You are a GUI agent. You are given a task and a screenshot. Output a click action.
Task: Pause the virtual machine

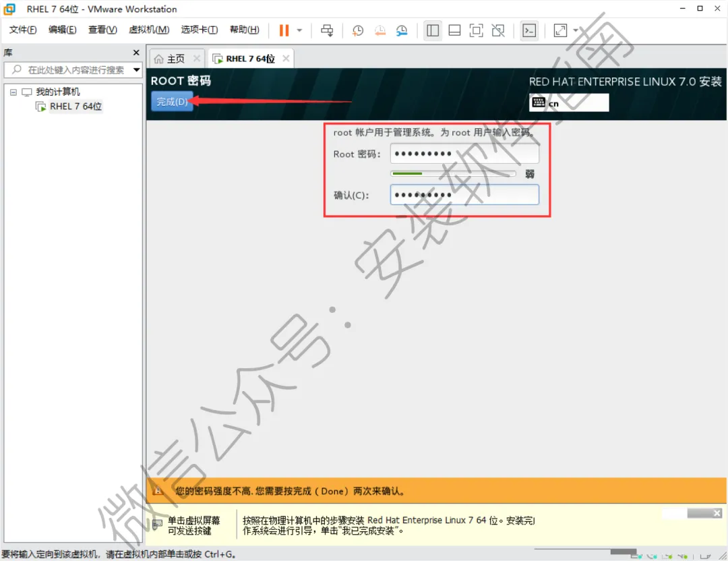(x=284, y=30)
